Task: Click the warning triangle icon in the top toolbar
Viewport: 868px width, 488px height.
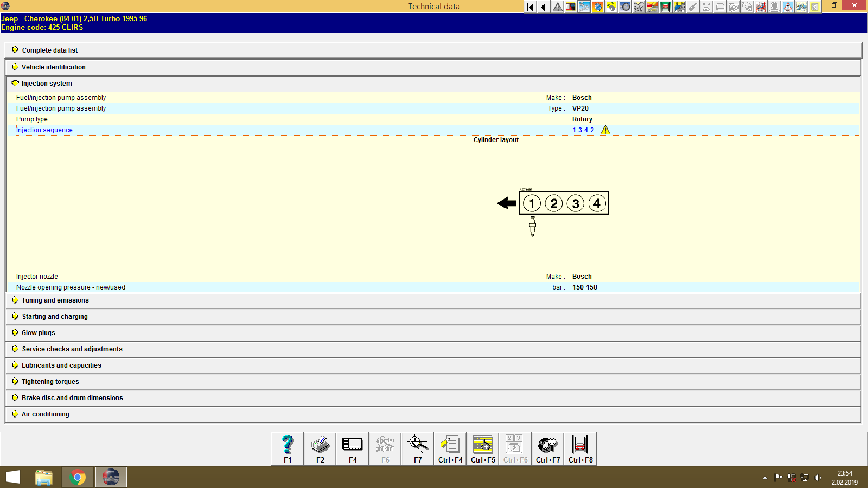Action: [557, 7]
